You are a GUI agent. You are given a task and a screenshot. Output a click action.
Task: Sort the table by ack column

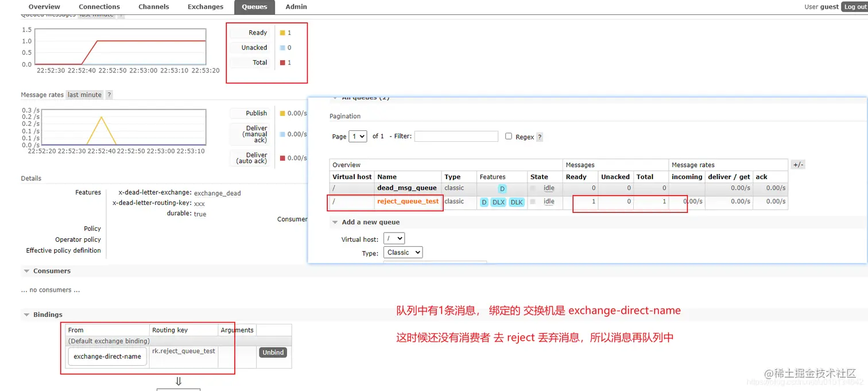click(x=762, y=177)
